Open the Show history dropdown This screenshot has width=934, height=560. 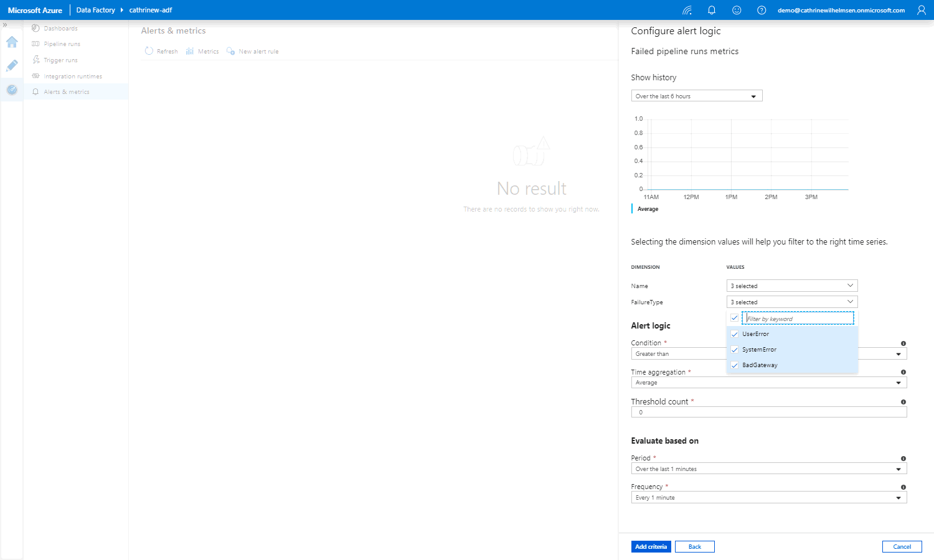tap(696, 96)
